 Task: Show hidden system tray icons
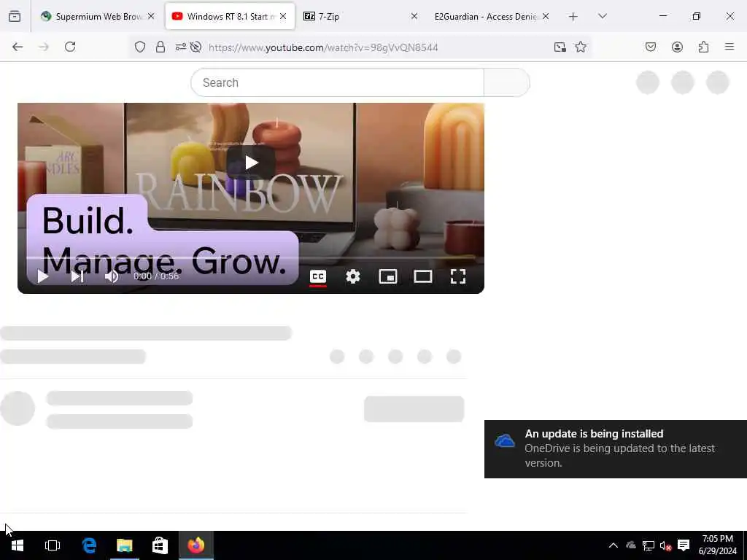click(613, 545)
